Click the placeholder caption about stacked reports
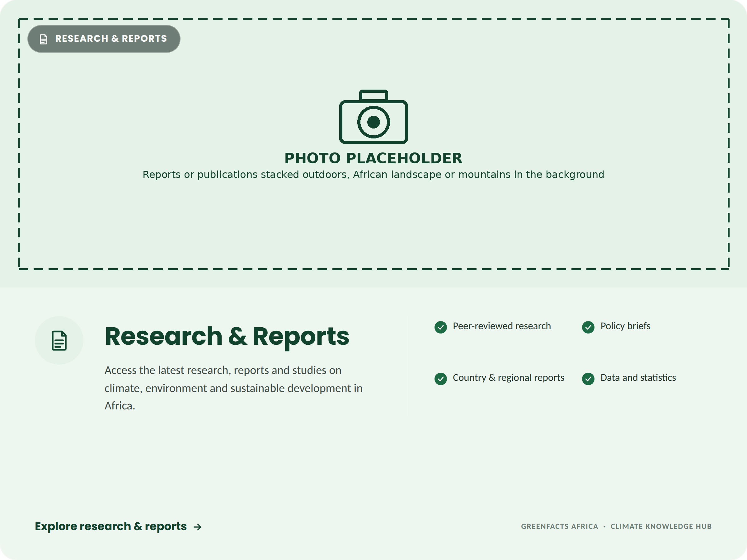Viewport: 747px width, 560px height. (x=374, y=175)
